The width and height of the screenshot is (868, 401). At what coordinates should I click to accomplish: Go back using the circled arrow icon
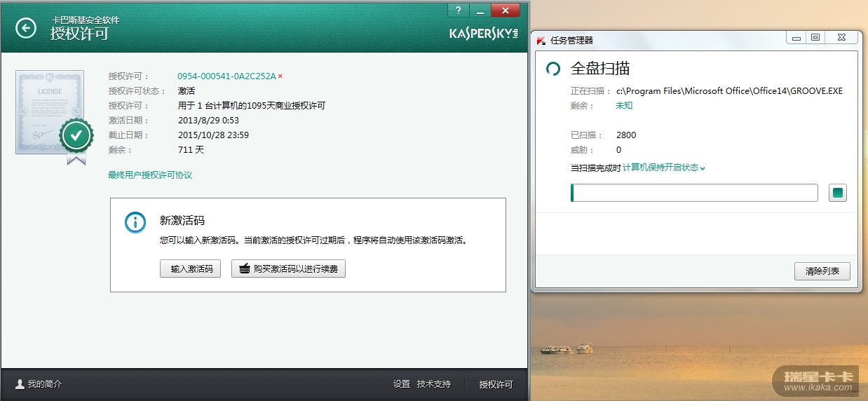[26, 28]
